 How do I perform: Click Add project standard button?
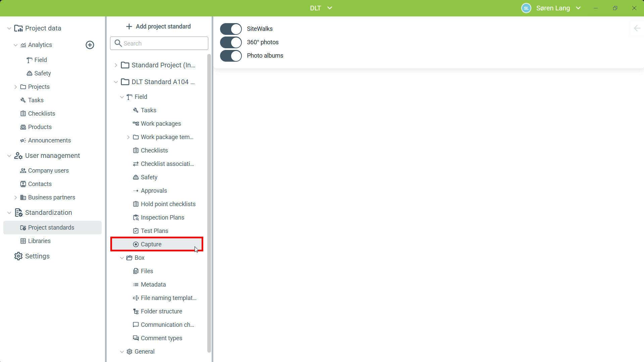click(158, 26)
